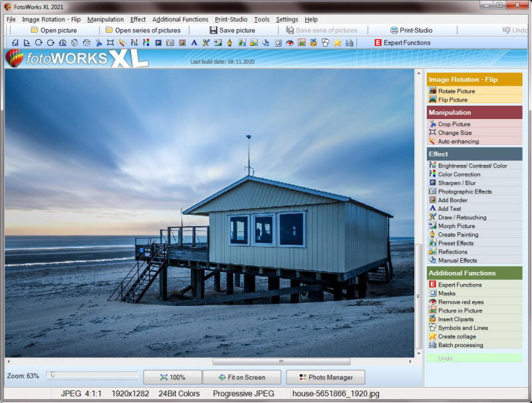Viewport: 532px width, 403px height.
Task: Open Expert Functions from the toolbar
Action: (x=402, y=43)
